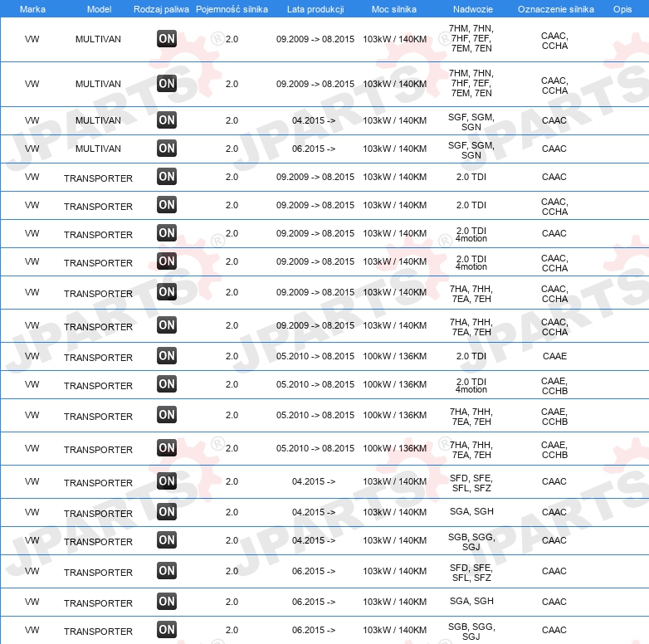Click '100kW / 136KM' in the single-code CAAE row
This screenshot has width=649, height=644.
pos(394,356)
